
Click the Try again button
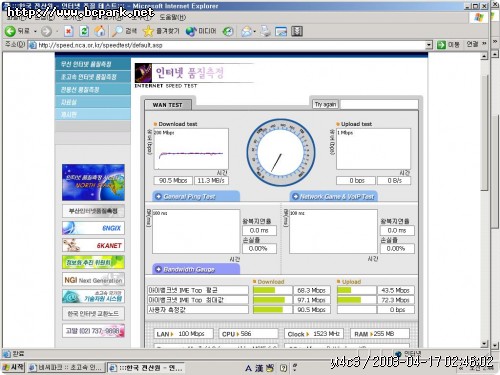[325, 104]
